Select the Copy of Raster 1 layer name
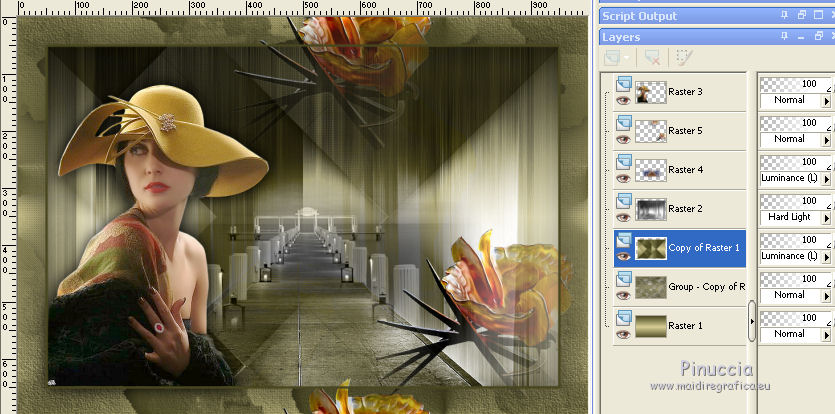 pyautogui.click(x=704, y=247)
